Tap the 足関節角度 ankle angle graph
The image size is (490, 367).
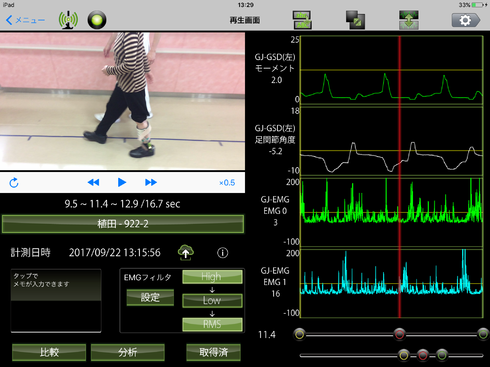(x=392, y=141)
